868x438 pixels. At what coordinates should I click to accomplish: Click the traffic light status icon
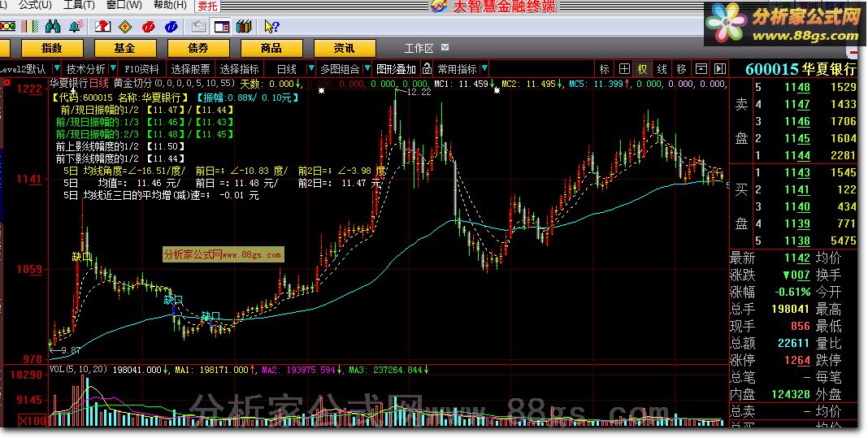click(7, 26)
